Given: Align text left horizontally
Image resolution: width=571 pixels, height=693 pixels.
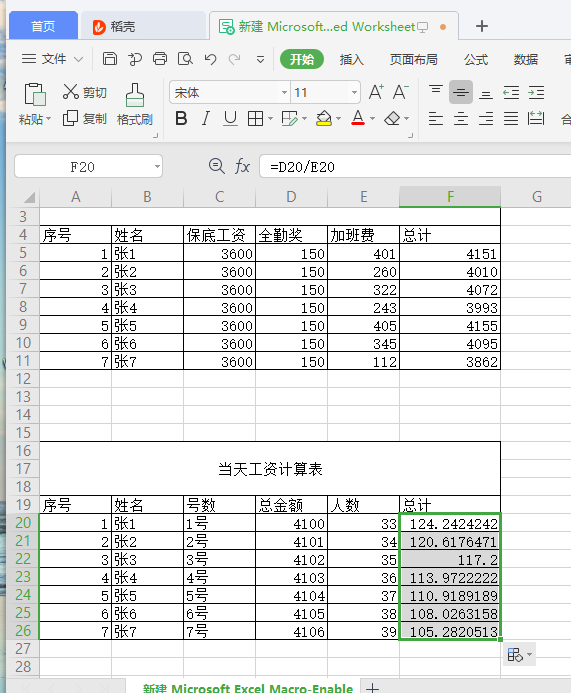Looking at the screenshot, I should (436, 118).
